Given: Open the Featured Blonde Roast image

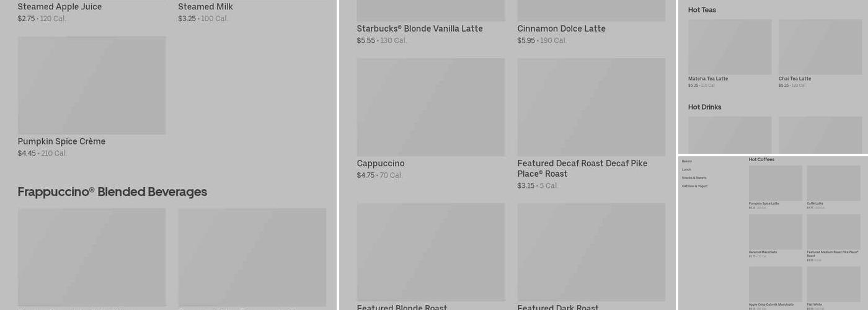Looking at the screenshot, I should (431, 252).
